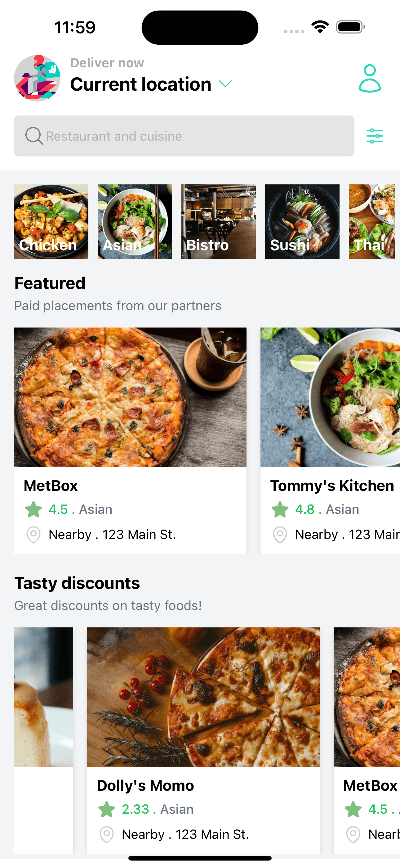This screenshot has width=400, height=868.
Task: Open the user profile icon
Action: [x=369, y=79]
